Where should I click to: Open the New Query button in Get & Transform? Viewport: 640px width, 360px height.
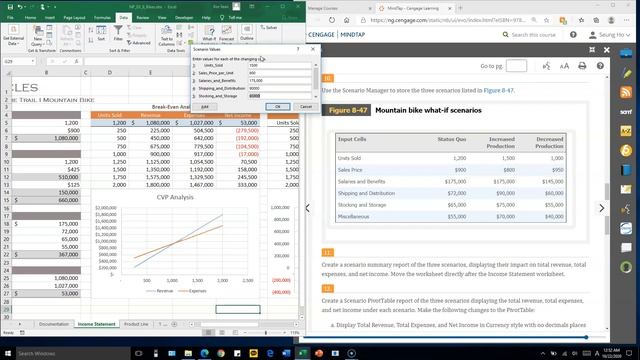pos(37,36)
